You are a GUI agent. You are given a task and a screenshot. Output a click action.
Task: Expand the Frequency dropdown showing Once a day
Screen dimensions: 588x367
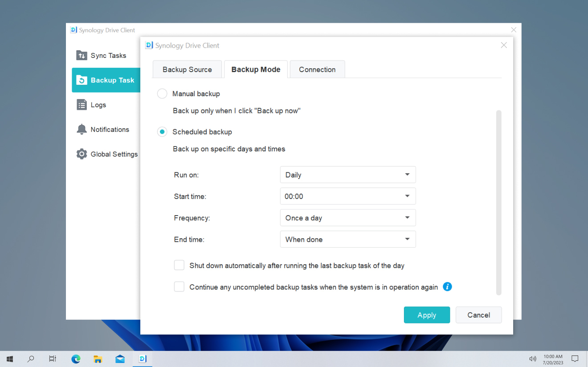(x=347, y=217)
